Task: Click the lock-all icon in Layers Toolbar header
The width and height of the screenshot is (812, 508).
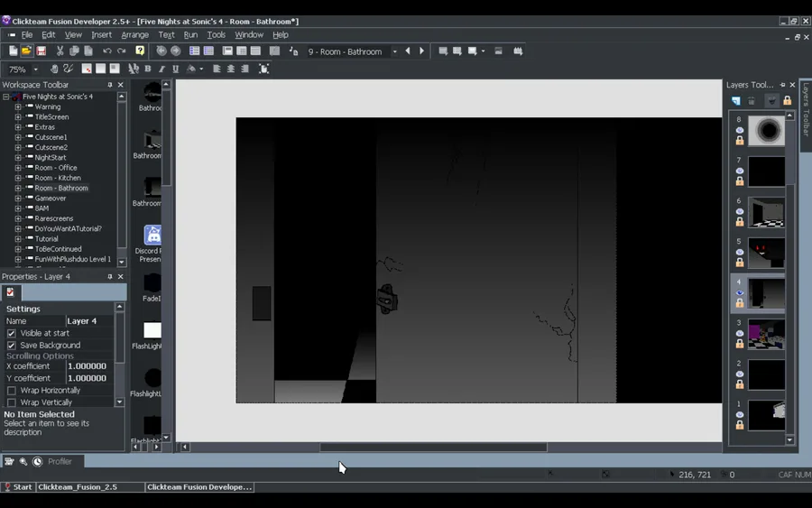Action: (x=787, y=100)
